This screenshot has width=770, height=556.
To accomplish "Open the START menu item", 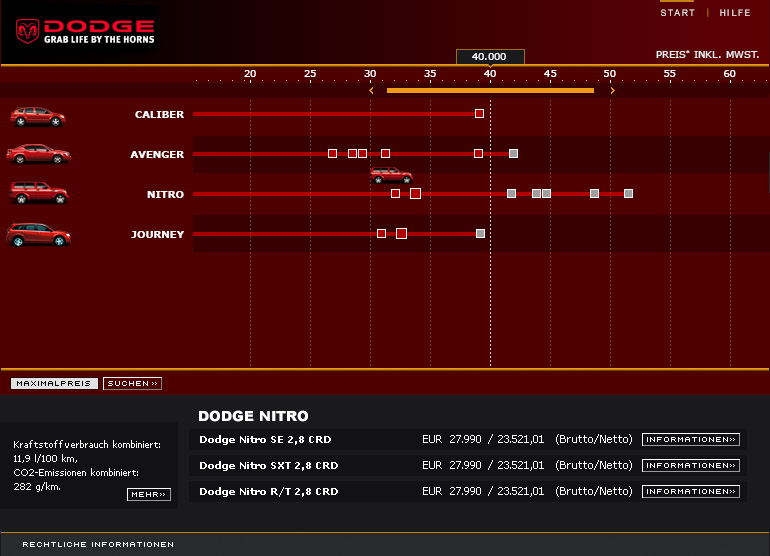I will [x=677, y=13].
